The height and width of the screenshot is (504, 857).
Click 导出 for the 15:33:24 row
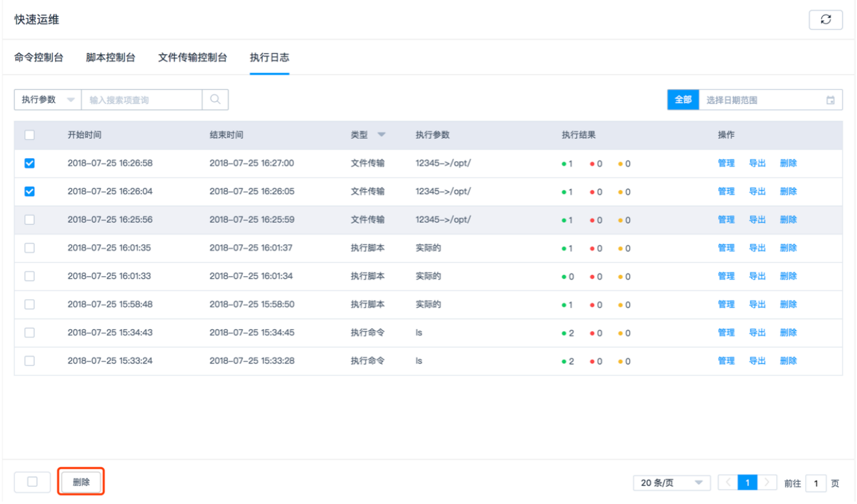[757, 361]
